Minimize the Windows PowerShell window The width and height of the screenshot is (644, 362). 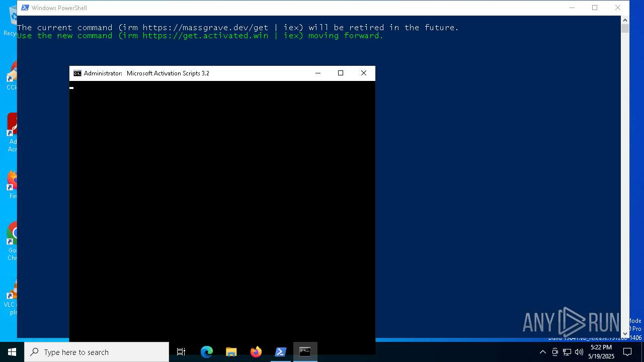point(572,8)
